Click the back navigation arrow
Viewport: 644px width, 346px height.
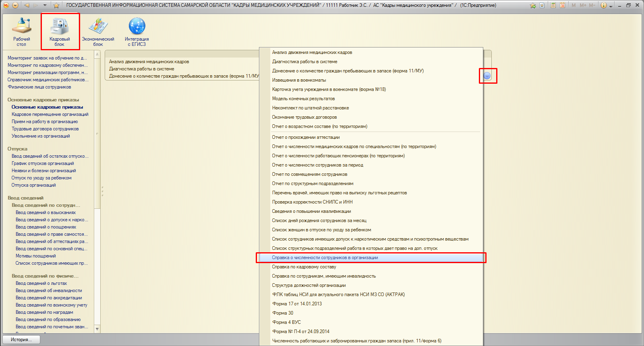point(27,5)
